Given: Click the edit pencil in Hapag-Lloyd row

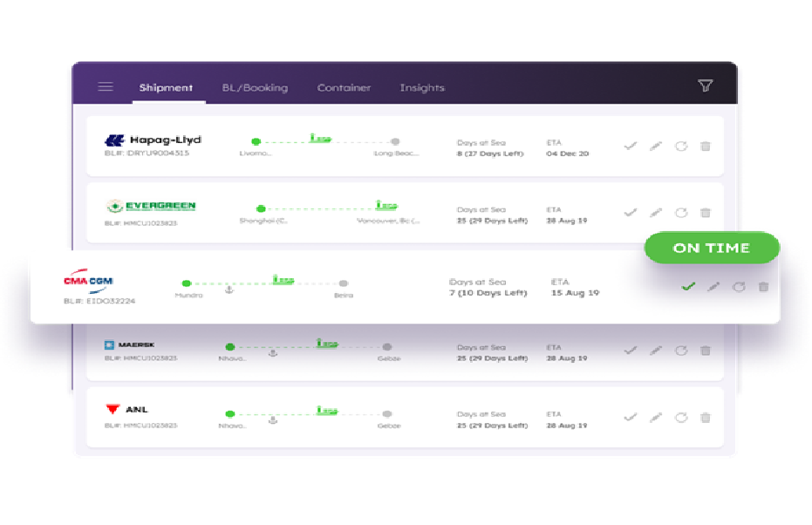Looking at the screenshot, I should tap(656, 146).
